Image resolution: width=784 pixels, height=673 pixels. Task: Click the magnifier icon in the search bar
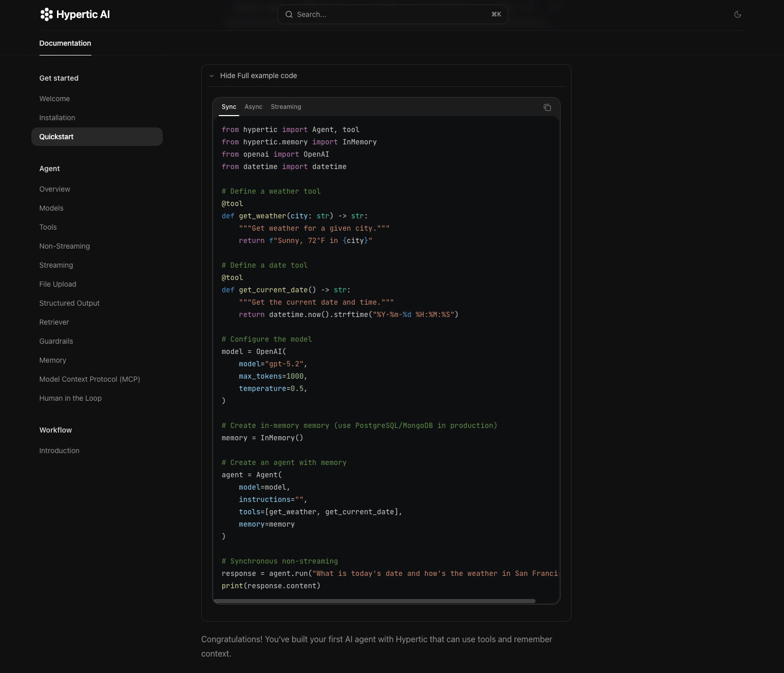[x=289, y=14]
